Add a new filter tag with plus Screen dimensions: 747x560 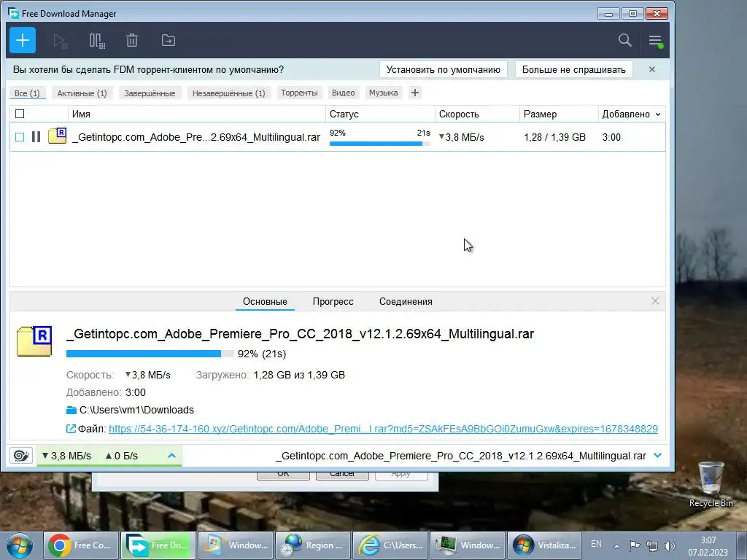415,93
